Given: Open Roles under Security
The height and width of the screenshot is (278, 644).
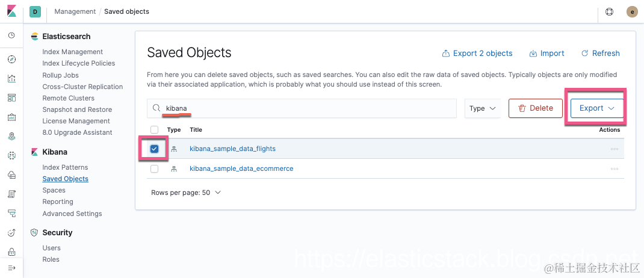Looking at the screenshot, I should point(51,259).
